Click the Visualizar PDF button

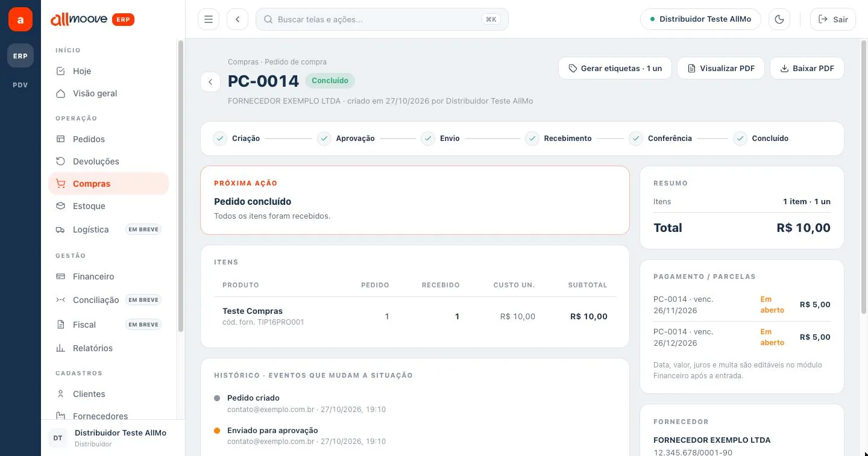721,69
